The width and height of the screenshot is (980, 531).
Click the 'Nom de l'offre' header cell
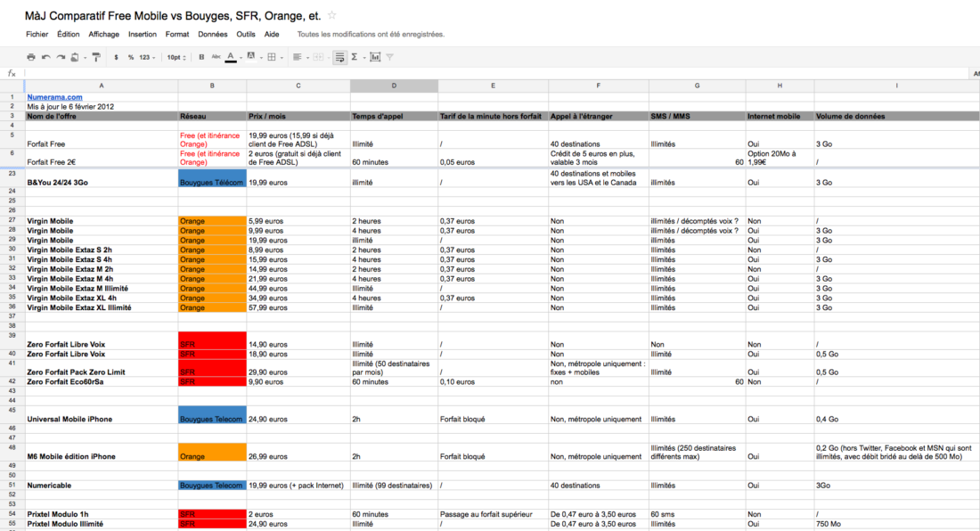(x=102, y=116)
